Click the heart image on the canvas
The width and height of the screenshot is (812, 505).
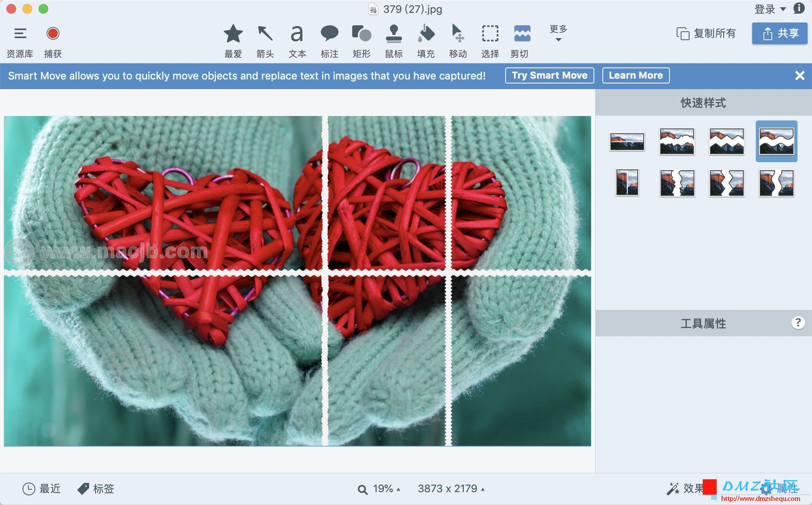[x=297, y=281]
